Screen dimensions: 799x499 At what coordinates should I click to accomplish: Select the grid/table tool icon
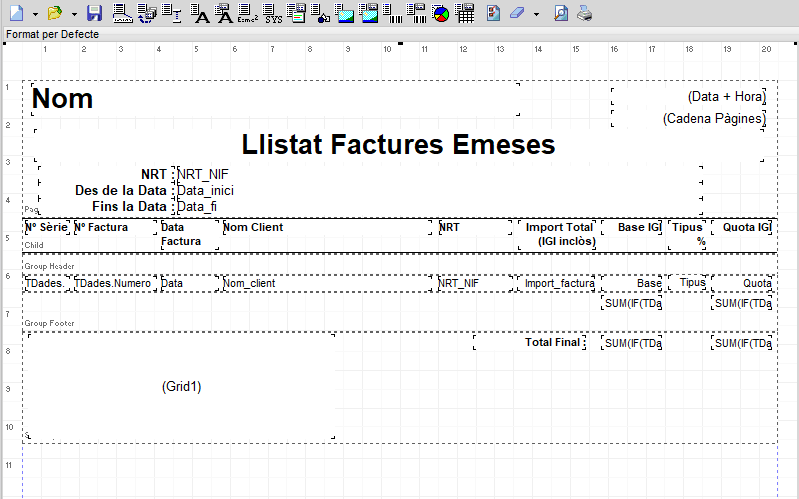point(465,13)
